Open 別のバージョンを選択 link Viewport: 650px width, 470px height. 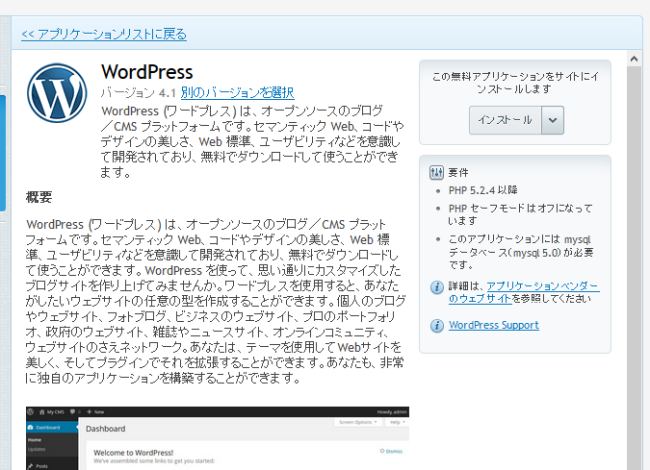coord(238,92)
